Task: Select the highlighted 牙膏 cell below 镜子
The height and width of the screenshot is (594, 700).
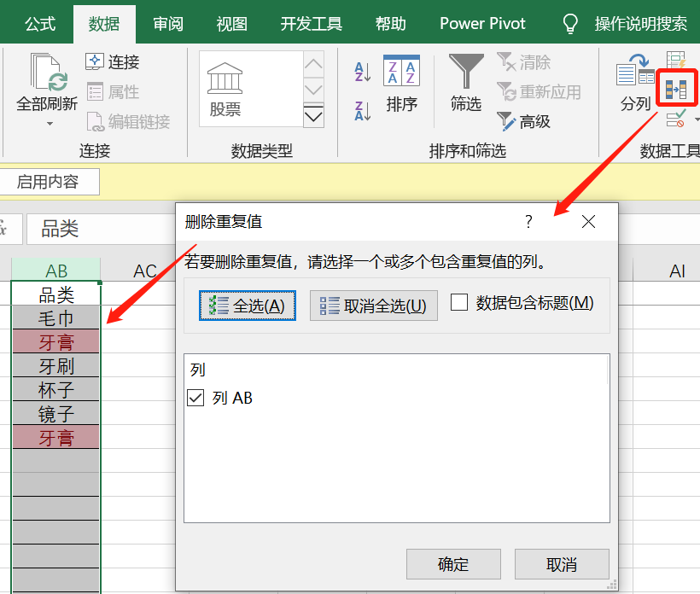Action: pos(55,437)
